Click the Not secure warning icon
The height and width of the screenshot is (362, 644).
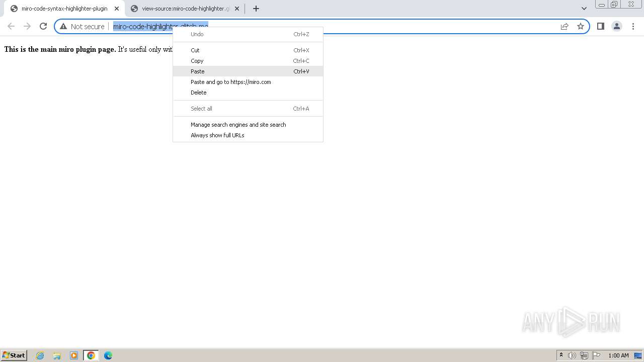(63, 26)
